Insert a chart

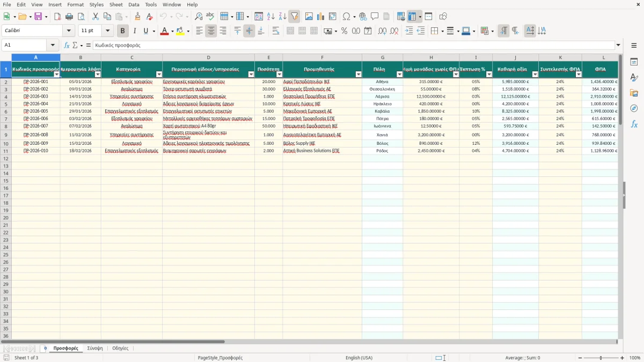click(320, 17)
